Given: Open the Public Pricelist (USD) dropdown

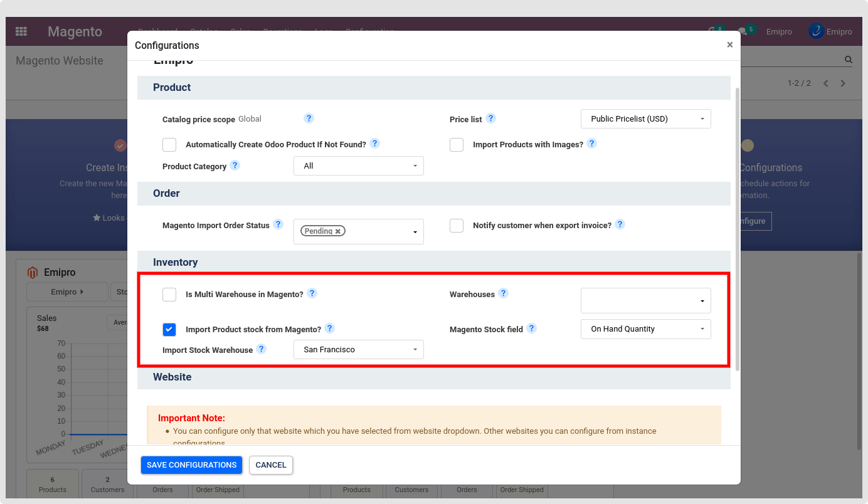Looking at the screenshot, I should point(646,119).
